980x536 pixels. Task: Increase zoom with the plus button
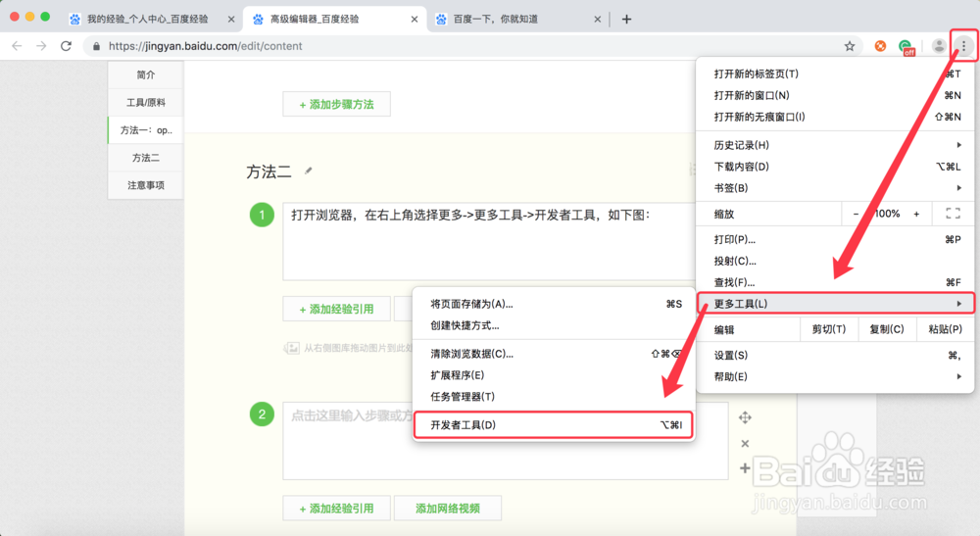click(916, 214)
